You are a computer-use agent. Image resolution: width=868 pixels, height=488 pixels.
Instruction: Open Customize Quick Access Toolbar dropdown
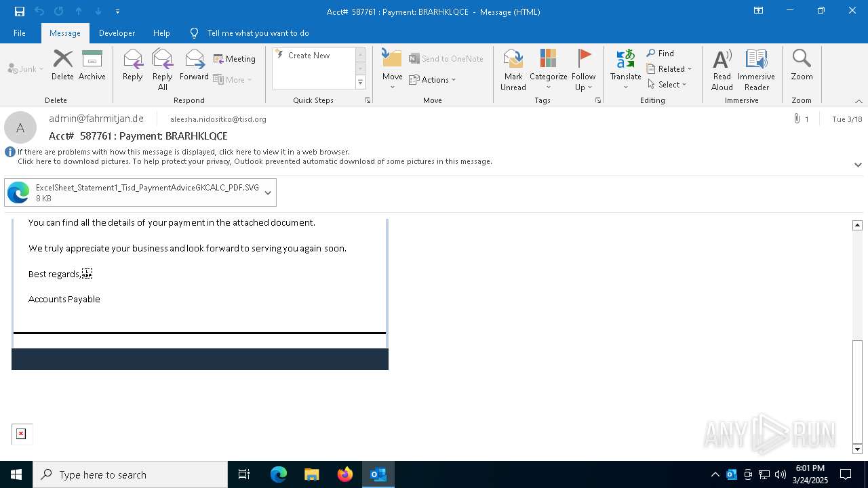coord(118,11)
